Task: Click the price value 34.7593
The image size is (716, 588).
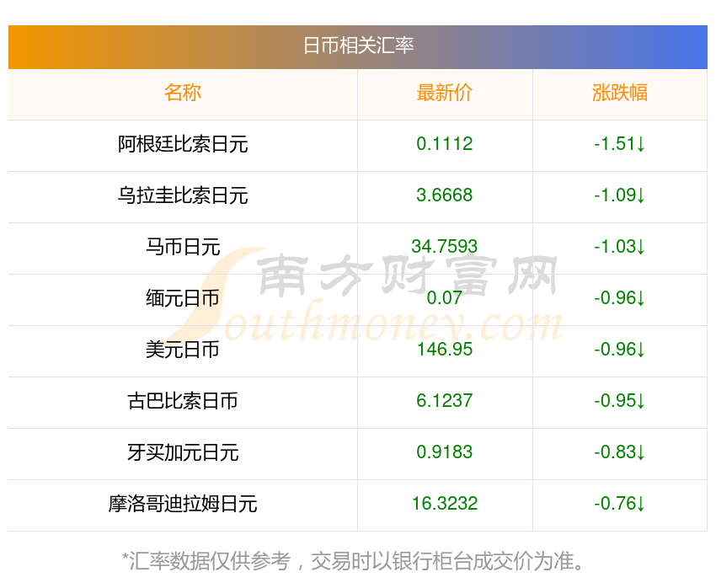Action: [444, 247]
